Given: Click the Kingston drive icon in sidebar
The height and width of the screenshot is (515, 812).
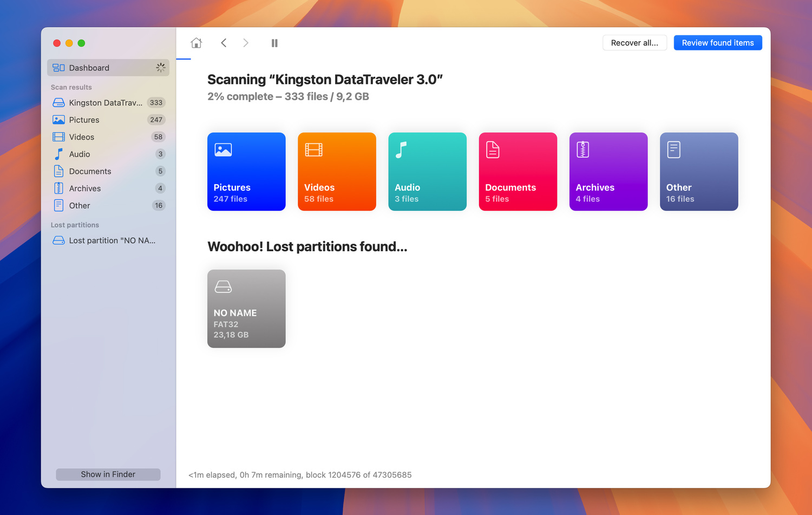Looking at the screenshot, I should click(58, 102).
